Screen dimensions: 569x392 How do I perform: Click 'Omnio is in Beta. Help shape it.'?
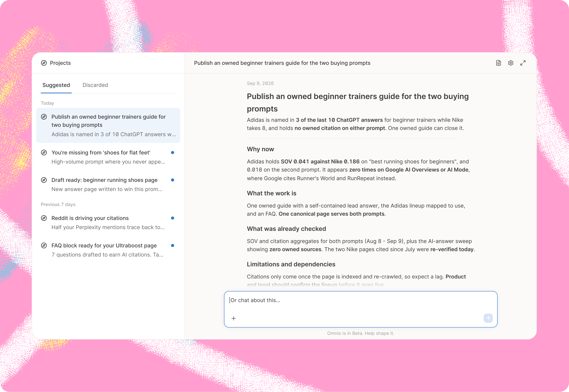pos(361,333)
